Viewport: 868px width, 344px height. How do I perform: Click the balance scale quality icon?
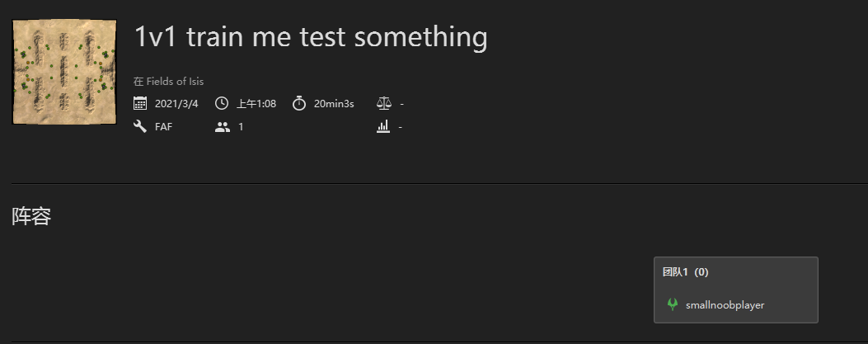click(383, 103)
